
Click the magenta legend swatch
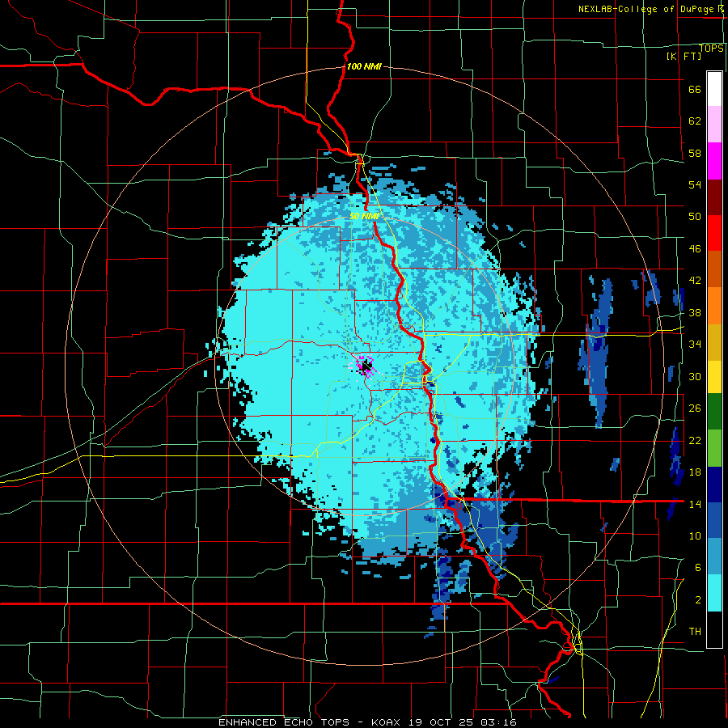pyautogui.click(x=714, y=161)
